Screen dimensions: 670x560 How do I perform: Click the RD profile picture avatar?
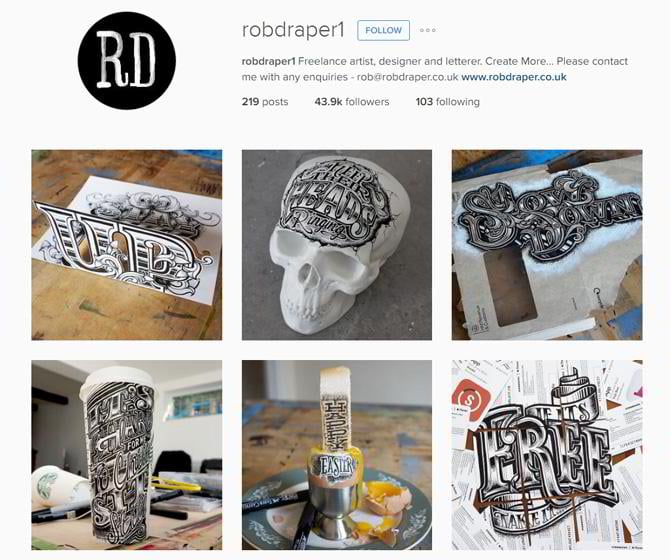(x=126, y=61)
